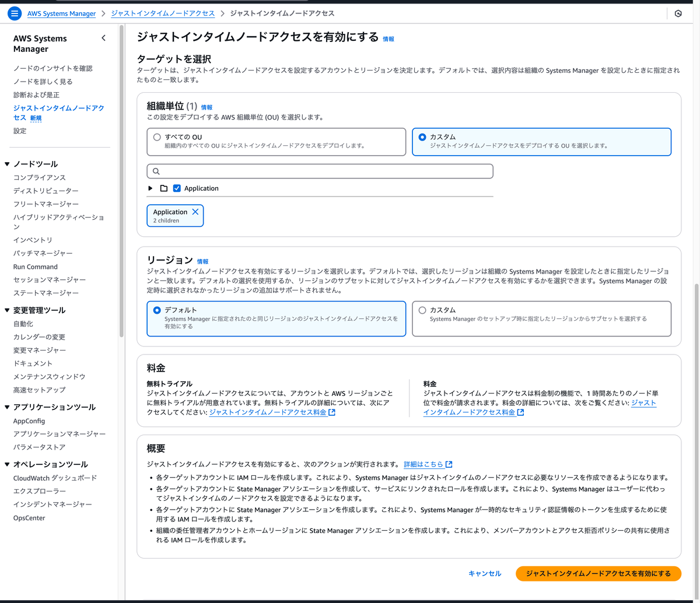
Task: Open パッチマネージャー in sidebar
Action: coord(43,253)
